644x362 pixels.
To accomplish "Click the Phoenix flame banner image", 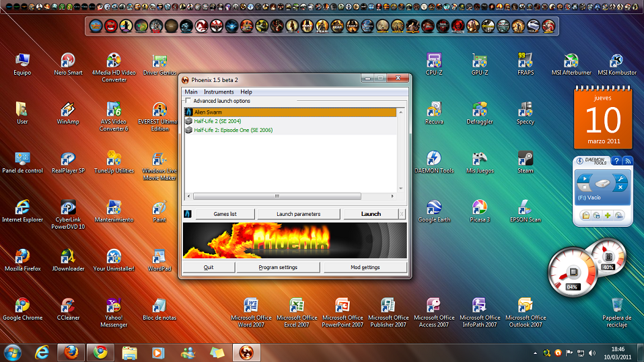I will tap(295, 240).
